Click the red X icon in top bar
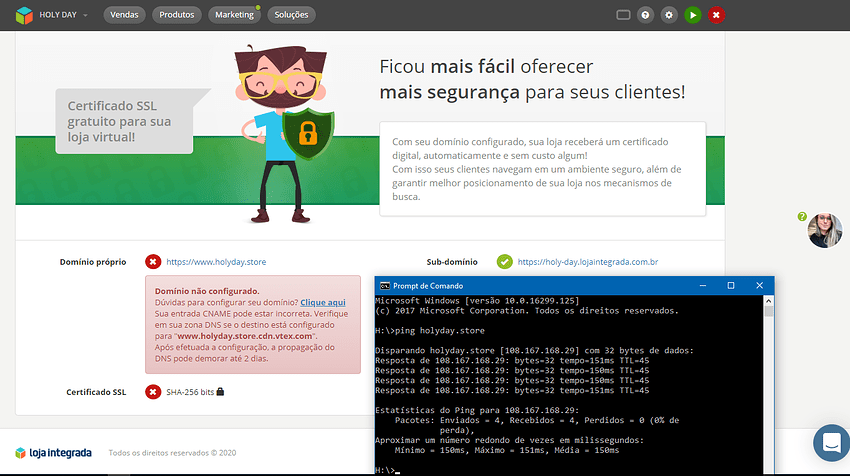 [716, 15]
